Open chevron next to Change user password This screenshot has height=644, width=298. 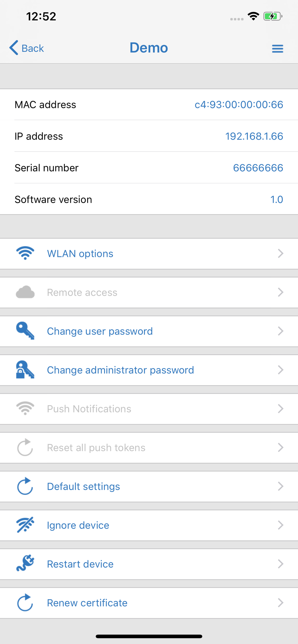[280, 331]
